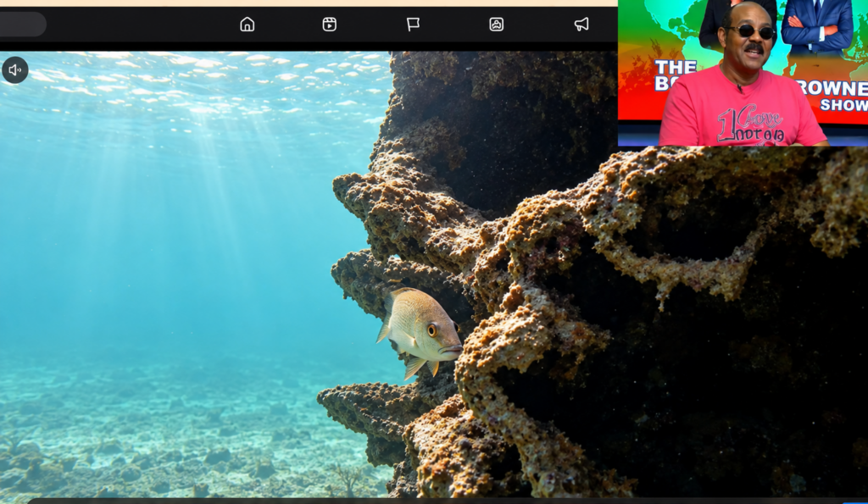Open the Reels video icon
The image size is (868, 504).
click(x=330, y=25)
